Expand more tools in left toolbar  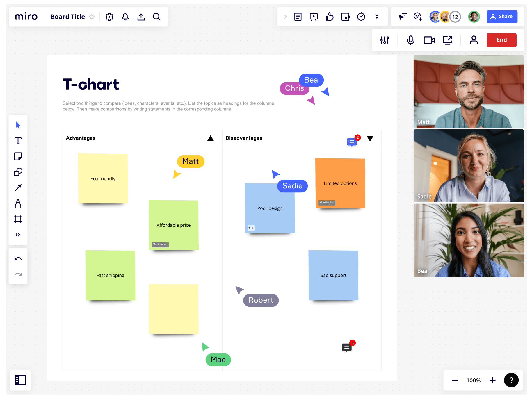[x=18, y=235]
